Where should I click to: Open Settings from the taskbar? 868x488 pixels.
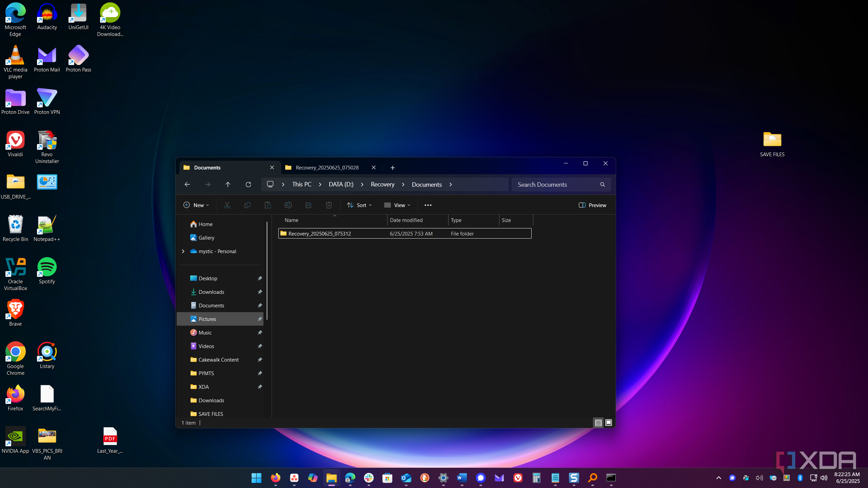pos(443,478)
